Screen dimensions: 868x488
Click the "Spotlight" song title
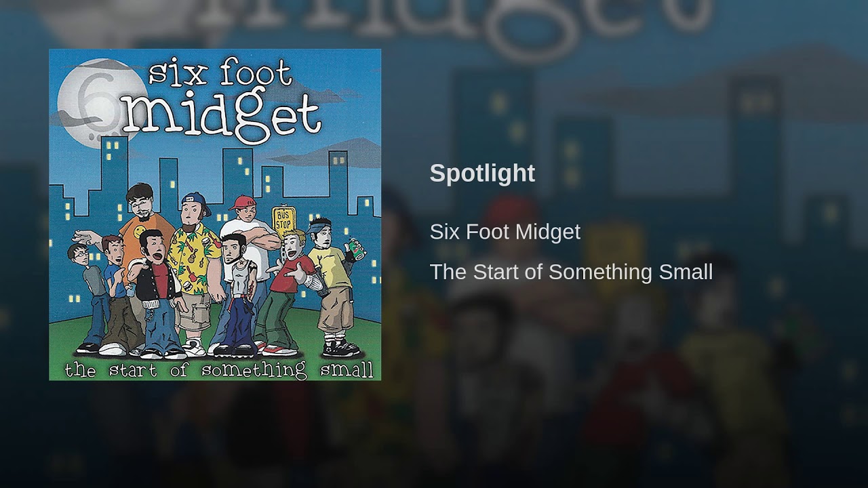(482, 174)
